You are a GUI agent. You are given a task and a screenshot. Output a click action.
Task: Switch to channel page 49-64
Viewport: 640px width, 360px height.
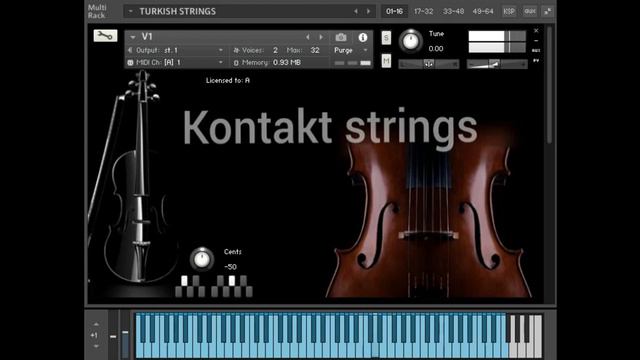click(x=483, y=11)
